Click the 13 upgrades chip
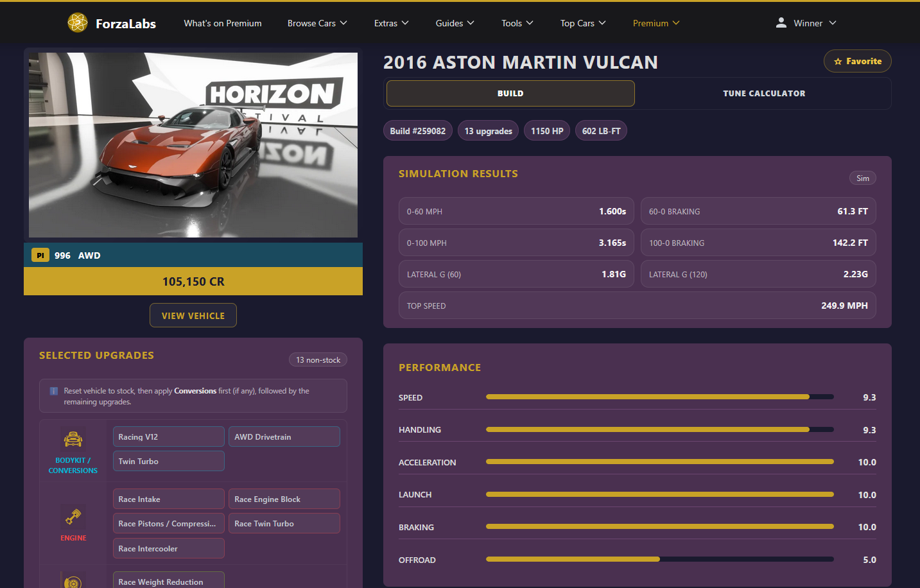 click(x=488, y=131)
